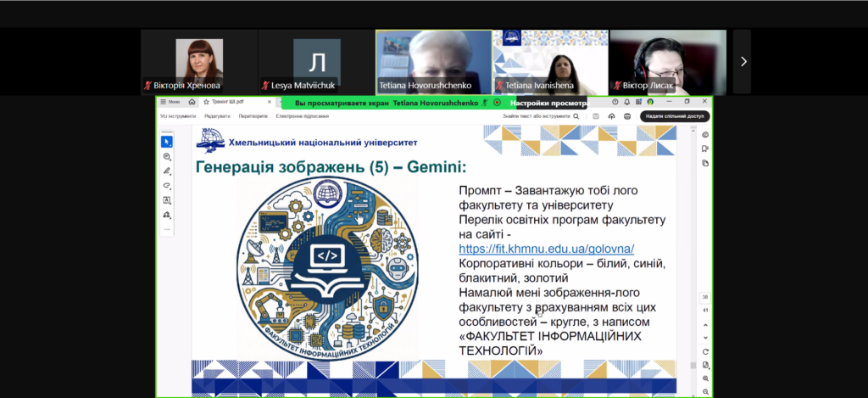Image resolution: width=868 pixels, height=398 pixels.
Task: Open Усі інструменти menu
Action: click(x=178, y=116)
